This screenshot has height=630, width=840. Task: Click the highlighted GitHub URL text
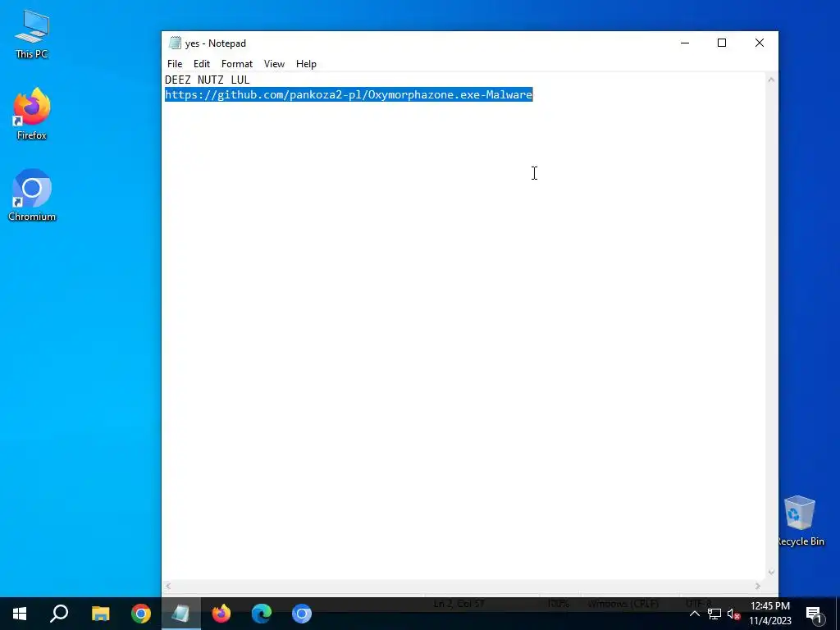pyautogui.click(x=349, y=95)
